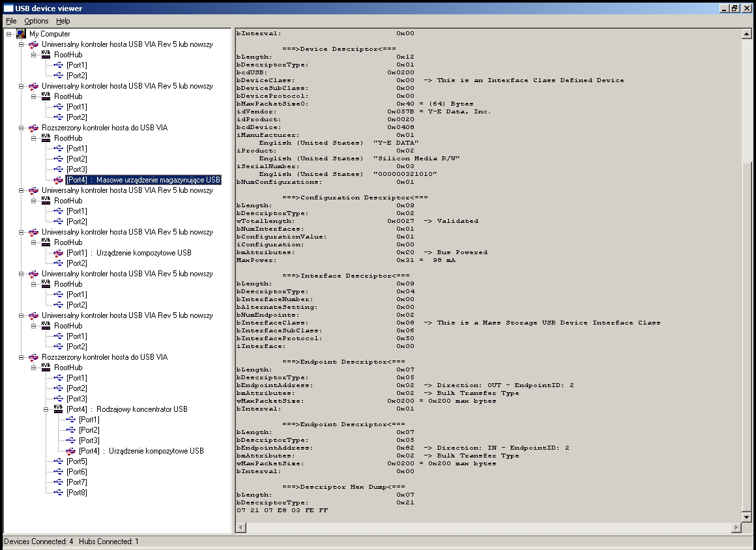Image resolution: width=756 pixels, height=550 pixels.
Task: Collapse the My Computer root node
Action: pyautogui.click(x=8, y=34)
